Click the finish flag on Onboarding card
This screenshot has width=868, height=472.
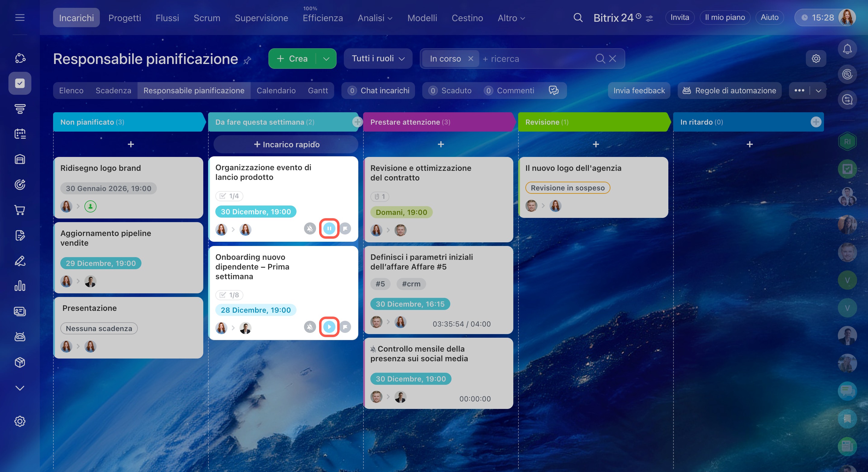345,326
